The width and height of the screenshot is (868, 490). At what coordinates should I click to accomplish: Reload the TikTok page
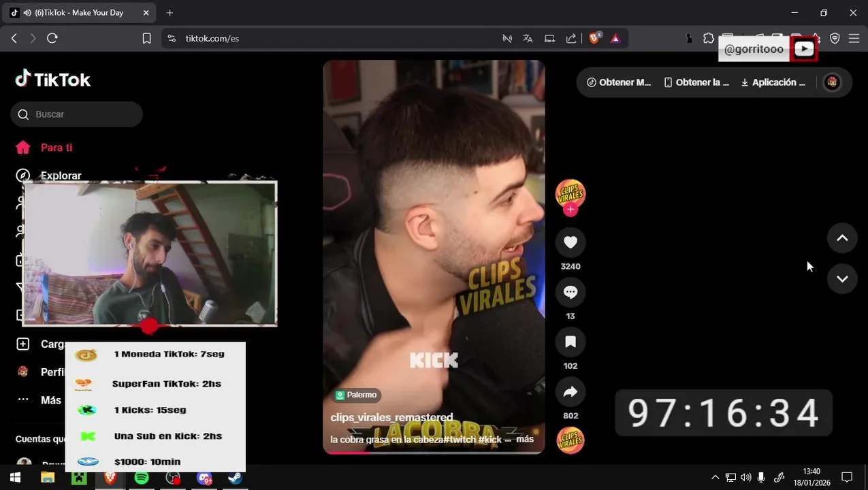(x=52, y=39)
